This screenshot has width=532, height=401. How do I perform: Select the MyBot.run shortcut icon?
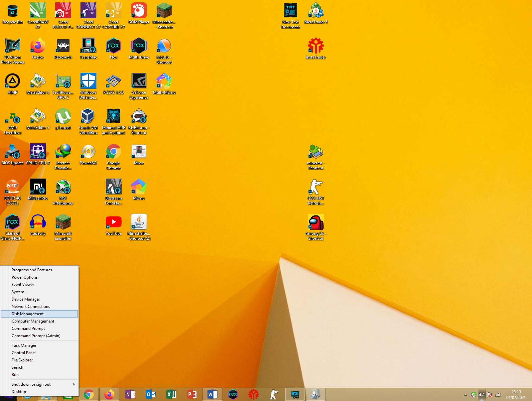[x=139, y=122]
